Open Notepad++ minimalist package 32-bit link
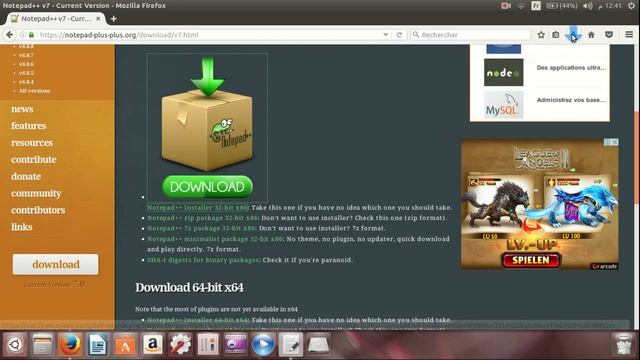 pos(215,239)
